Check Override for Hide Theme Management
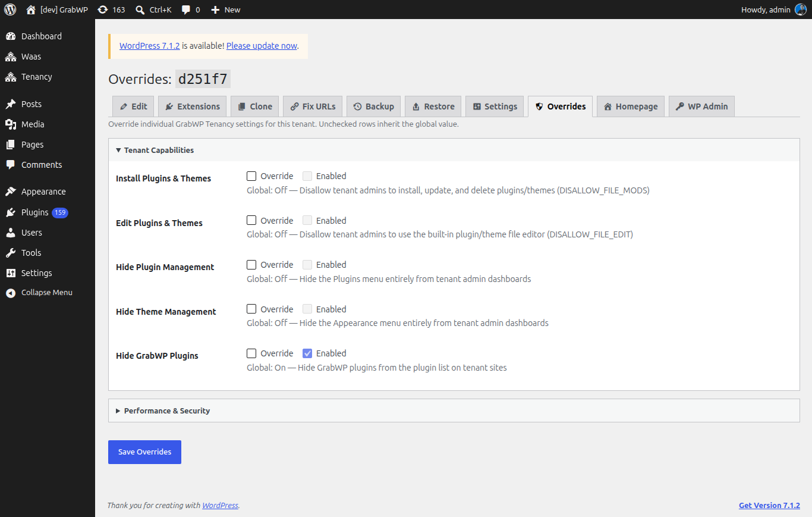The height and width of the screenshot is (517, 812). tap(251, 309)
